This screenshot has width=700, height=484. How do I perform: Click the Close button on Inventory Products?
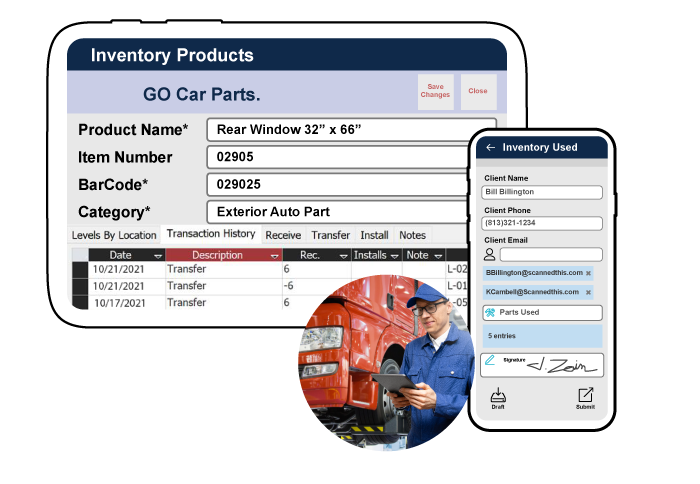(x=478, y=92)
